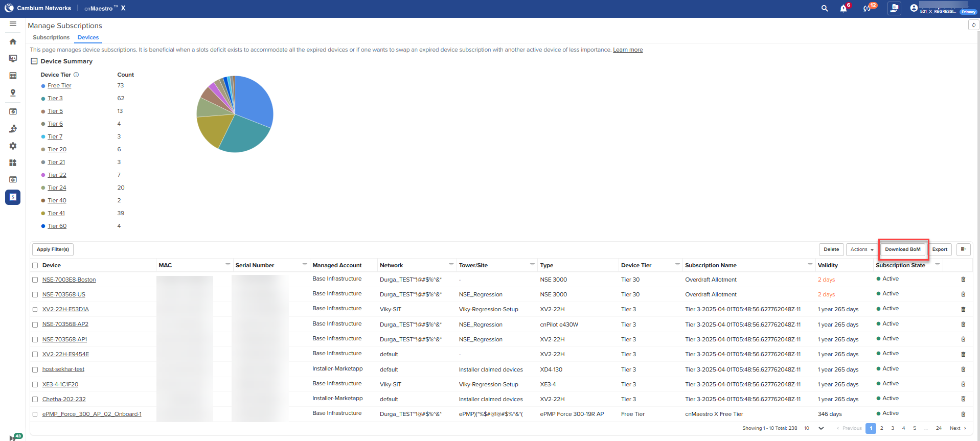980x441 pixels.
Task: Select the checkbox for NSE-703568-US
Action: (x=35, y=295)
